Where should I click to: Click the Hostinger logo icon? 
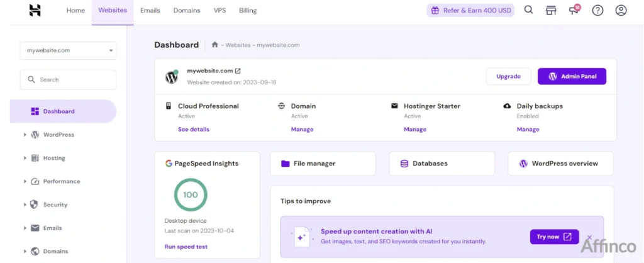tap(35, 11)
